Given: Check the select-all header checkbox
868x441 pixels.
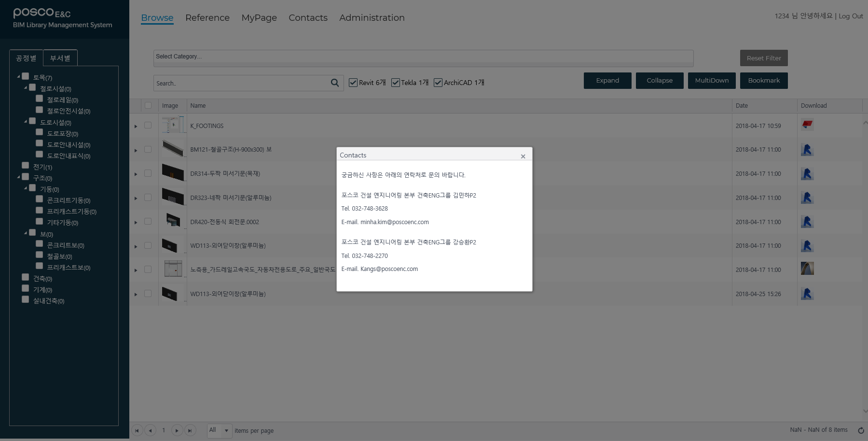Looking at the screenshot, I should point(148,105).
